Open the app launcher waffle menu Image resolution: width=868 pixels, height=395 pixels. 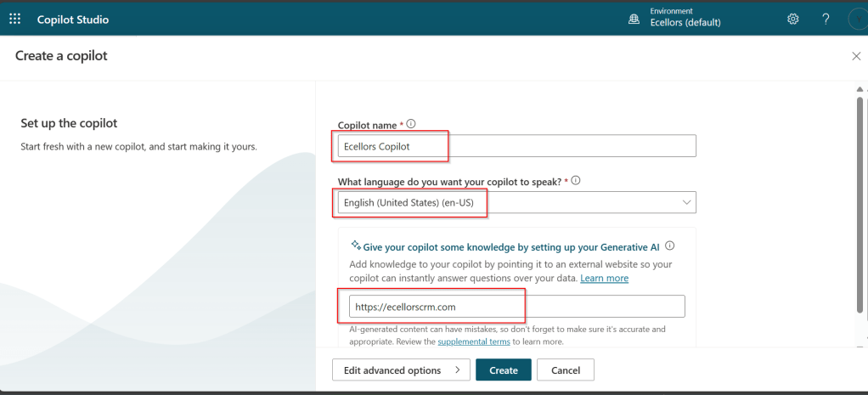point(14,19)
